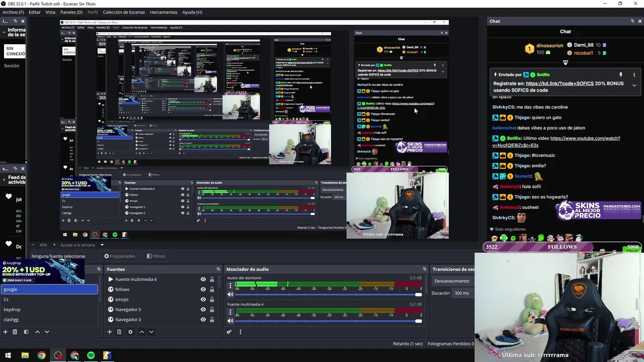
Task: Click pin icon on pinned chat message
Action: click(621, 74)
